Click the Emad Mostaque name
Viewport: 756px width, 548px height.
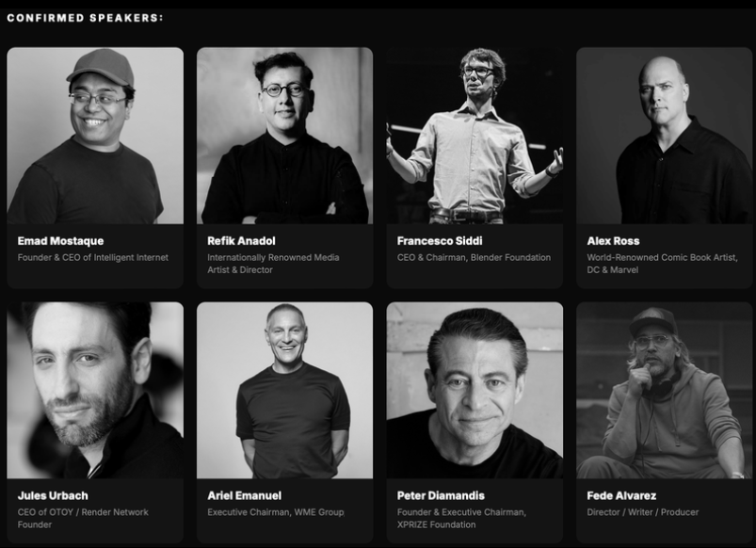(x=61, y=241)
